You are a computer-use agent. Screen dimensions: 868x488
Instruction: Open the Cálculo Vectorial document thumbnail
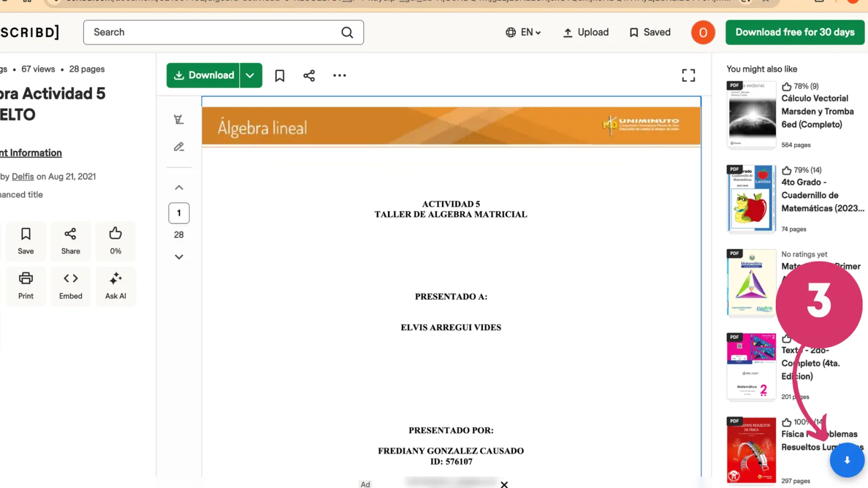751,114
